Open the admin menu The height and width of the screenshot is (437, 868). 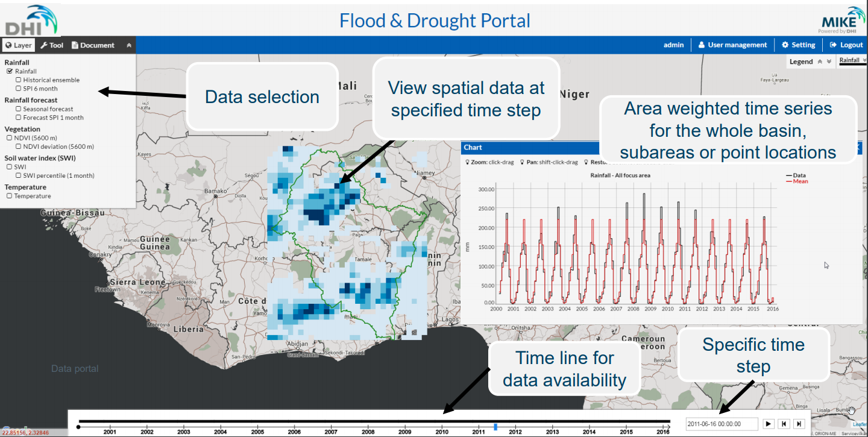coord(673,45)
